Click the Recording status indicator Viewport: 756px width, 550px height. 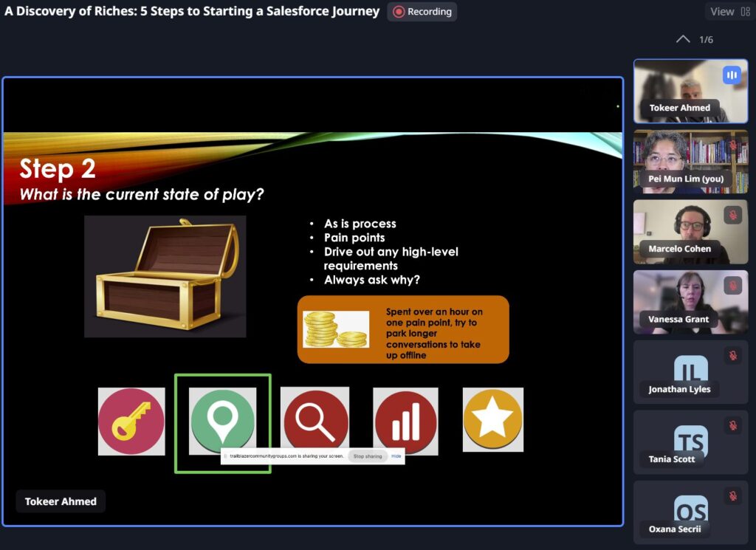422,12
